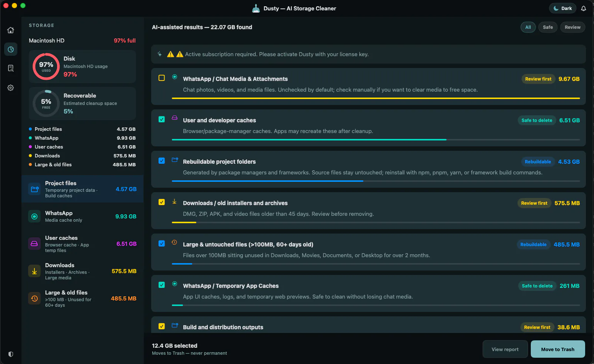Click teal progress bar under User and developer caches
Screen dimensions: 594x364
tap(309, 140)
